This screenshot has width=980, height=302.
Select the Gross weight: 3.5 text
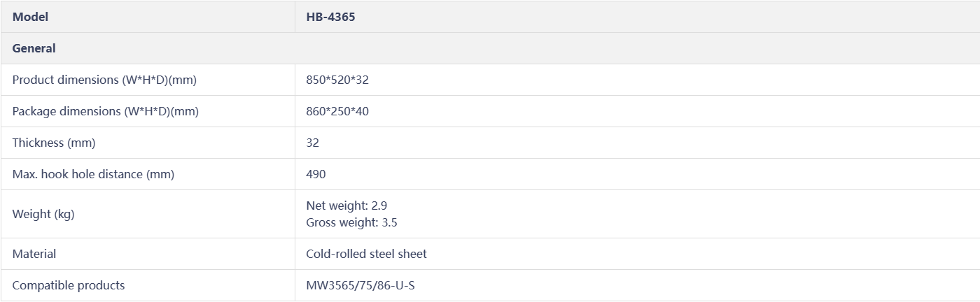tap(352, 223)
